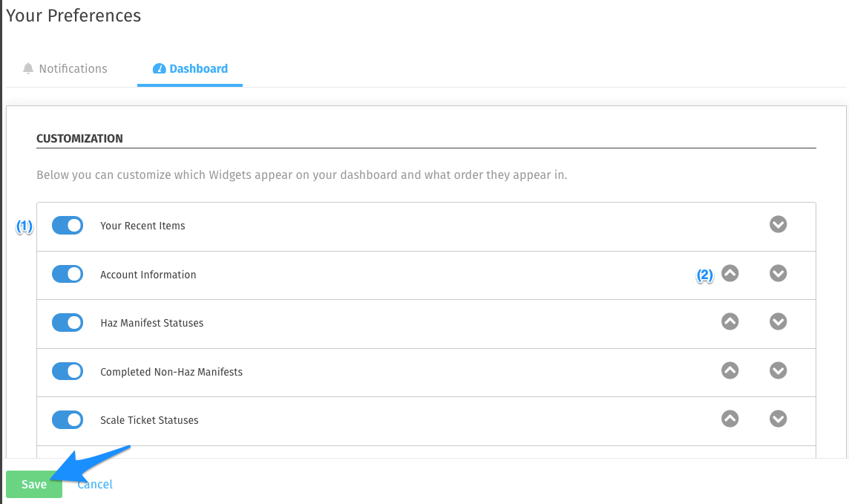The image size is (849, 504).
Task: Cancel preference changes
Action: [x=95, y=485]
